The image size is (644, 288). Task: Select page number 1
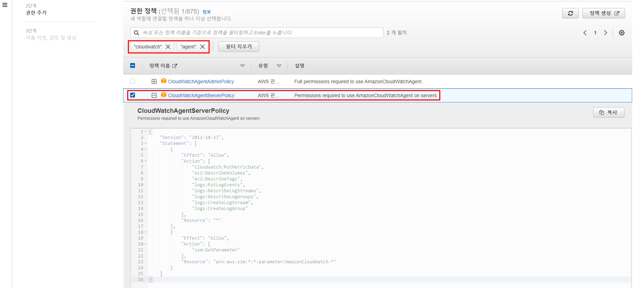595,33
